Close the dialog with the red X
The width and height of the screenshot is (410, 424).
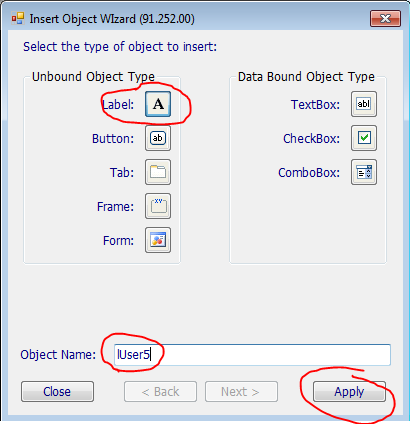click(x=385, y=18)
